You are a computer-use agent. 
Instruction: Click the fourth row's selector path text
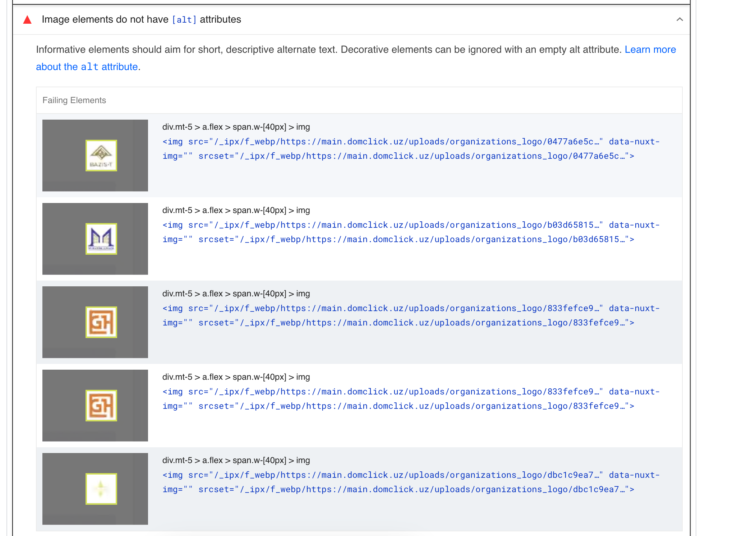tap(236, 377)
